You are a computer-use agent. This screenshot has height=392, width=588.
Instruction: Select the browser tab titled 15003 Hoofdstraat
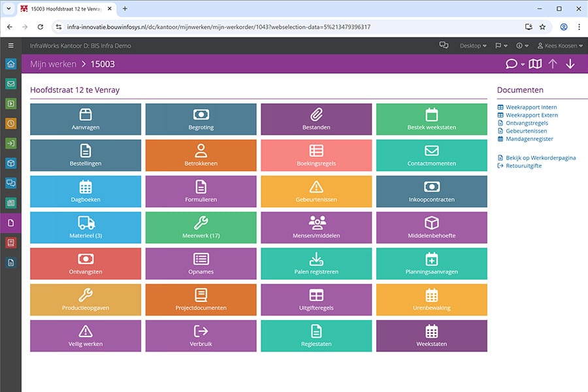coord(65,8)
